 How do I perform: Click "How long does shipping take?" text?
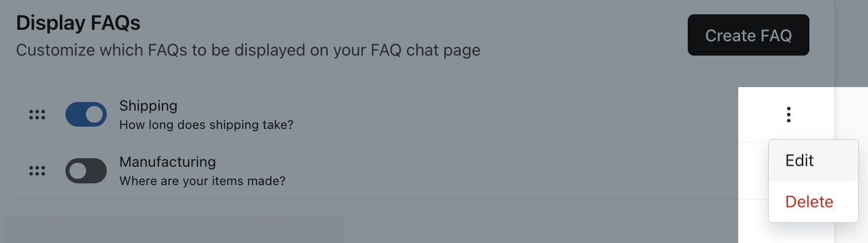coord(206,124)
